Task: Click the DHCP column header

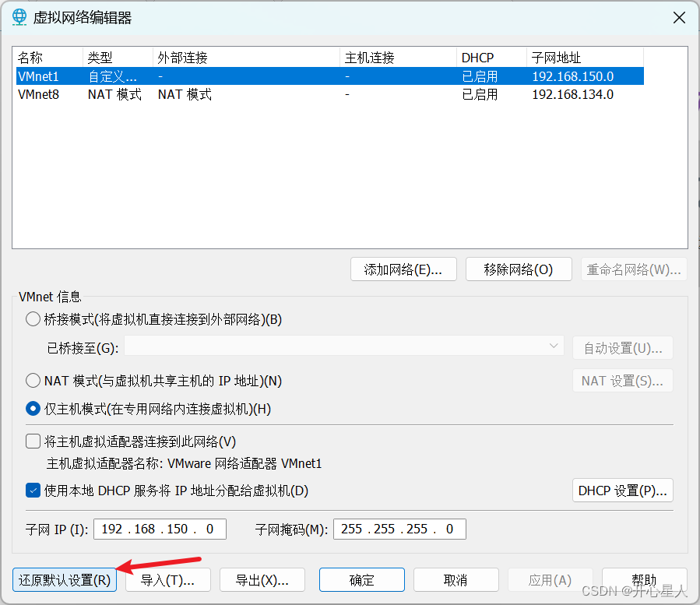Action: (491, 58)
